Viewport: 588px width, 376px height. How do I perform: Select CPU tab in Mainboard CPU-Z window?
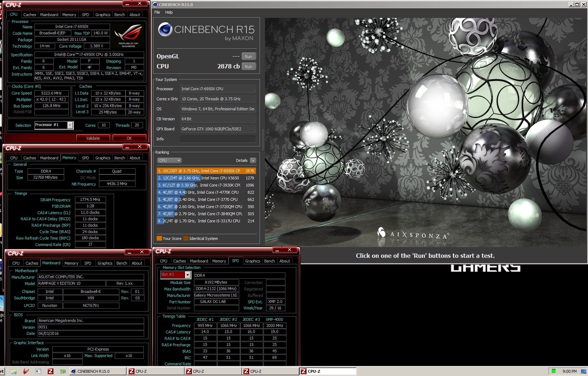pyautogui.click(x=16, y=263)
